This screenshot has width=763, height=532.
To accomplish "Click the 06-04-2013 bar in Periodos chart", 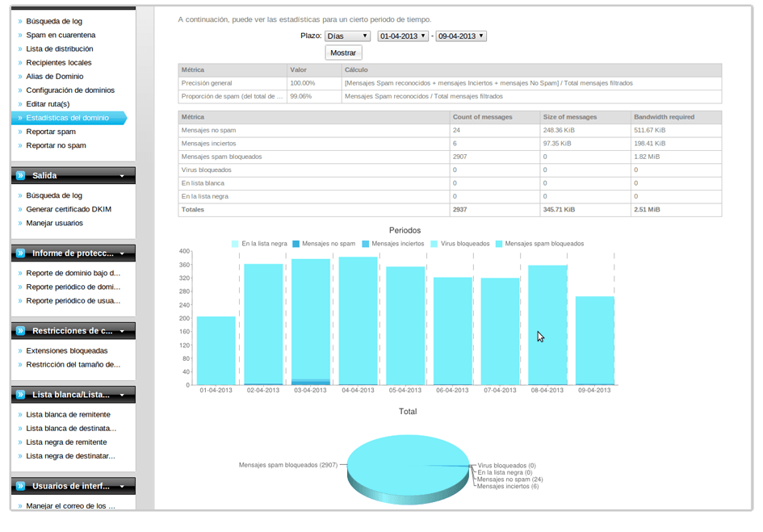I will coord(453,332).
